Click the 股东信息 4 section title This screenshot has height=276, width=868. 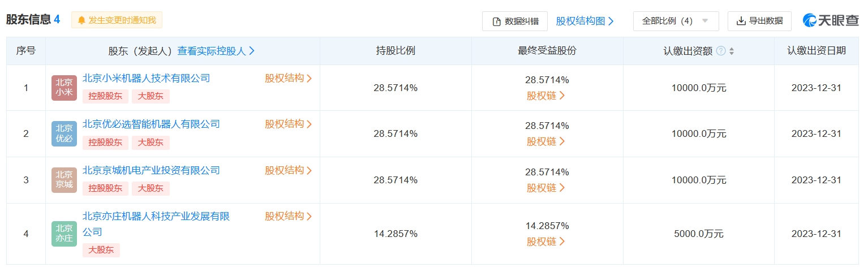click(33, 20)
